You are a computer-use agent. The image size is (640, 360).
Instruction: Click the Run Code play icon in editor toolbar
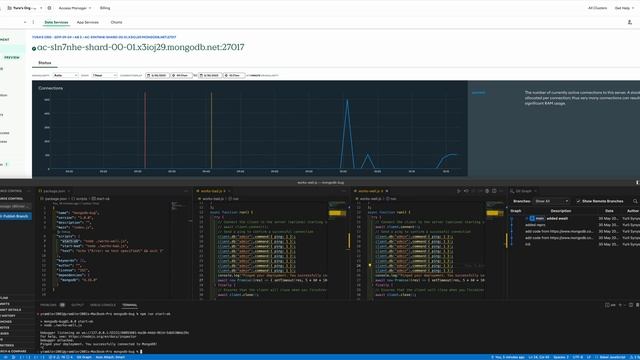pos(458,191)
